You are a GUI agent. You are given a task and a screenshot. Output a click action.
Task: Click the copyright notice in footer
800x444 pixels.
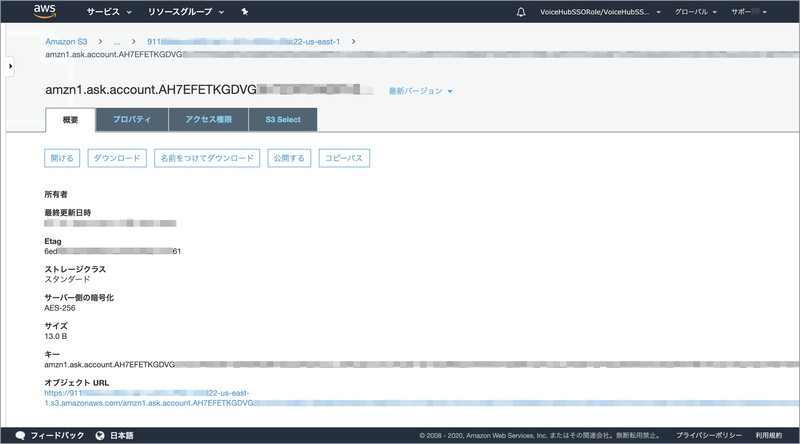[x=540, y=435]
